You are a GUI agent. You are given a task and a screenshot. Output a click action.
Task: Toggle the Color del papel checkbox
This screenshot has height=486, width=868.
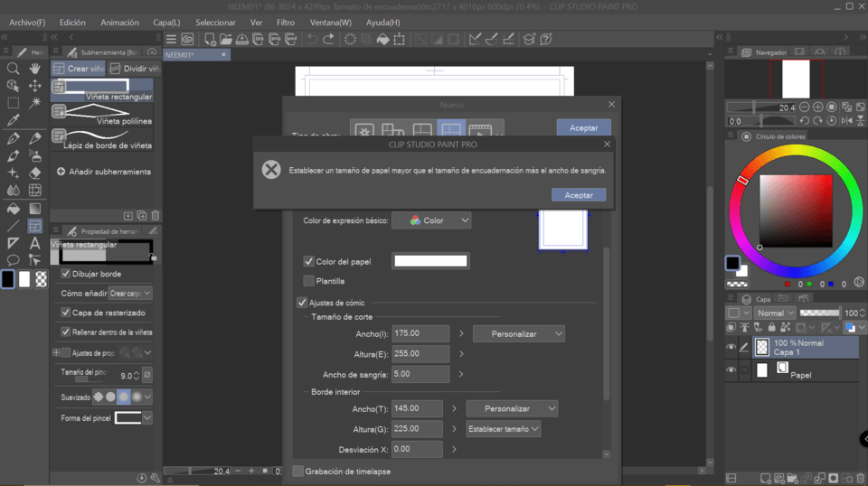[x=309, y=262]
